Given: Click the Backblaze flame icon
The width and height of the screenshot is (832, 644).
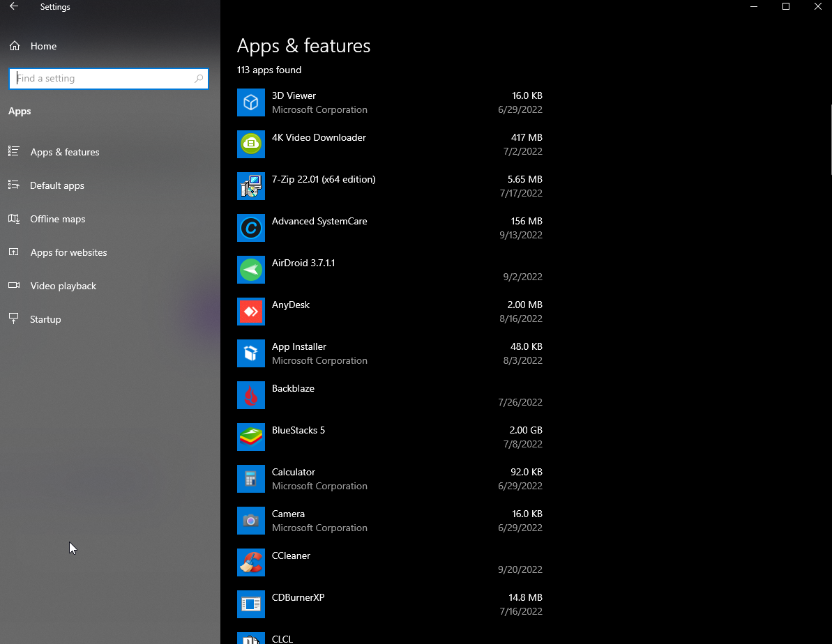Looking at the screenshot, I should pyautogui.click(x=251, y=395).
